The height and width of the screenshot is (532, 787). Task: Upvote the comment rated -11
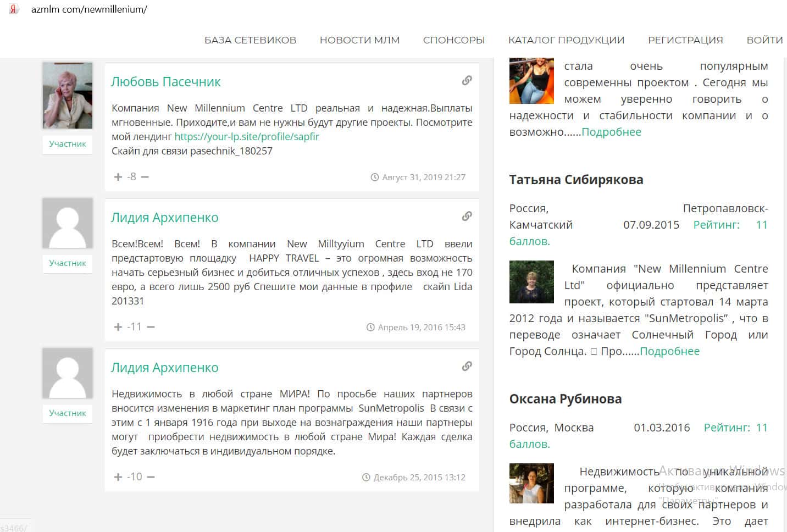click(118, 327)
